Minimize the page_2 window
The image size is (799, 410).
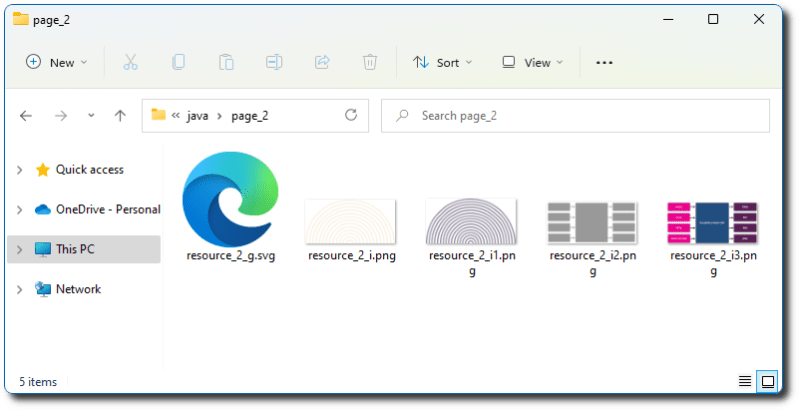click(x=669, y=19)
